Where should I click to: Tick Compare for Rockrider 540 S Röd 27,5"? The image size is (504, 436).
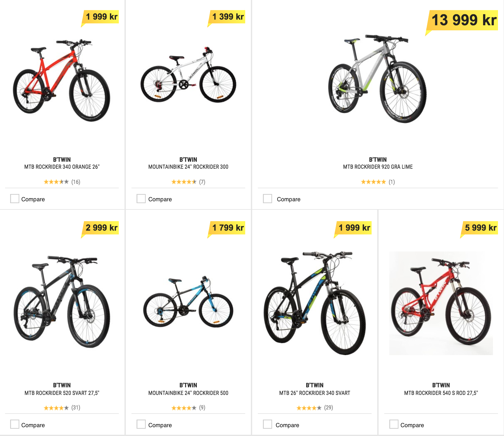click(394, 424)
